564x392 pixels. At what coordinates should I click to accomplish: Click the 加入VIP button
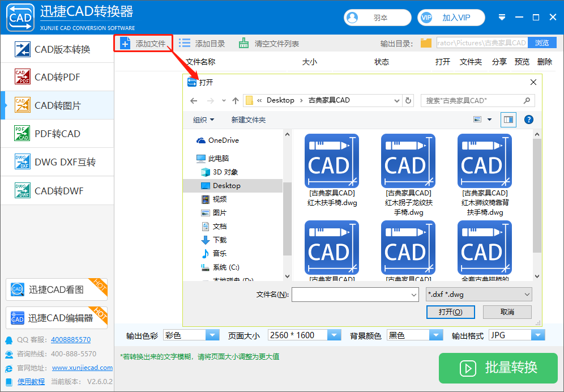point(451,18)
